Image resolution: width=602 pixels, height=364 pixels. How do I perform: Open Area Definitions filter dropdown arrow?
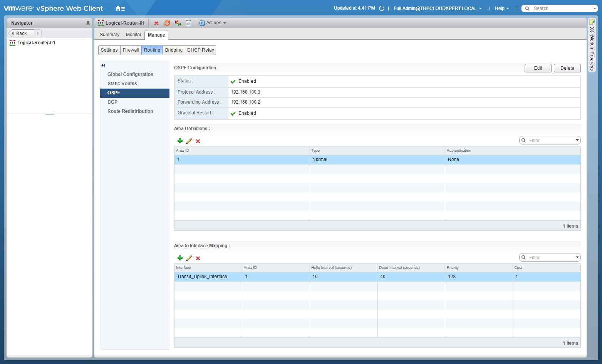point(577,140)
